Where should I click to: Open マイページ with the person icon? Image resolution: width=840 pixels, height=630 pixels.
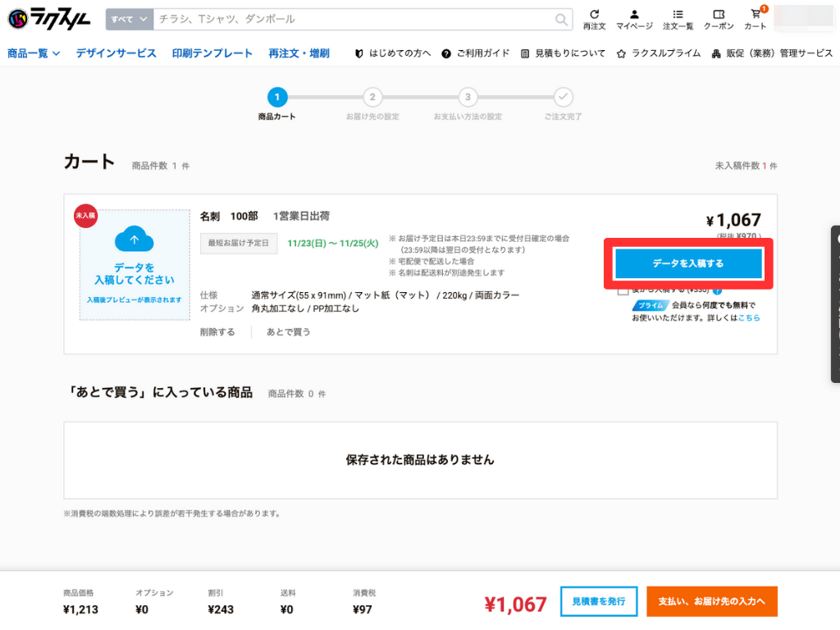click(x=633, y=18)
